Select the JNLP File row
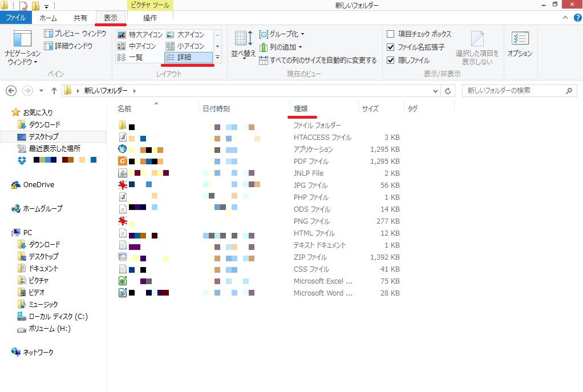This screenshot has width=583, height=392. click(259, 173)
